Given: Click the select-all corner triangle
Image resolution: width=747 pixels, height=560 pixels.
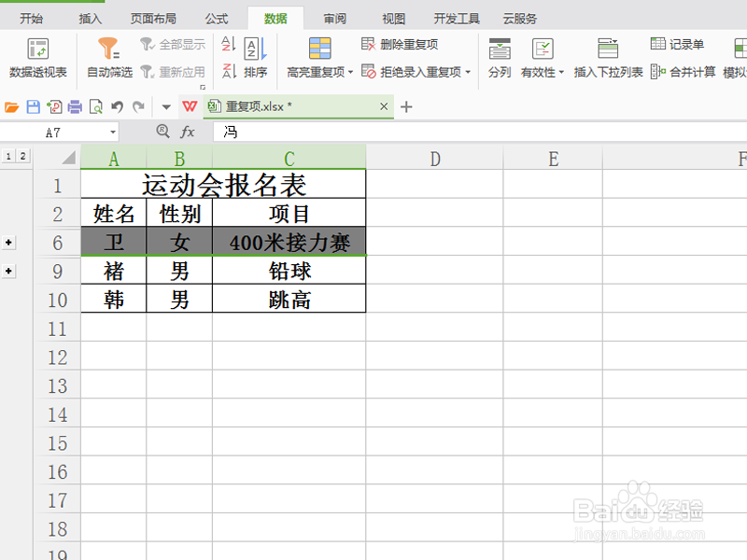Looking at the screenshot, I should [x=68, y=157].
